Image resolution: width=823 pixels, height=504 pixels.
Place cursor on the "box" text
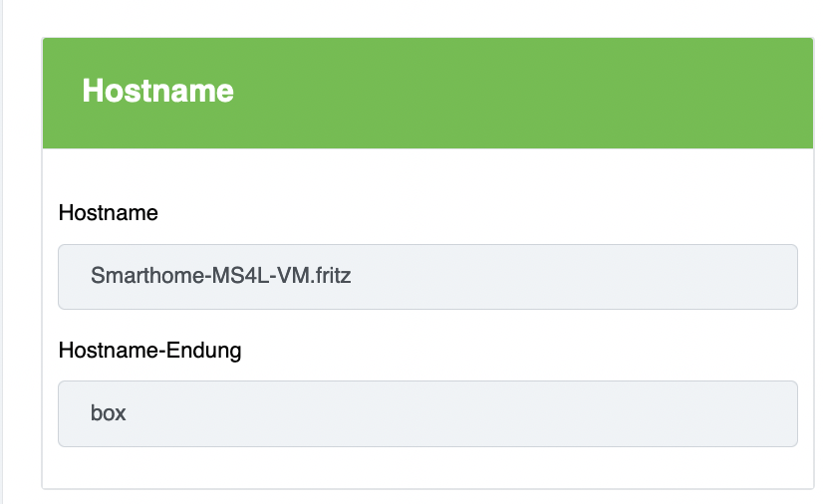109,412
